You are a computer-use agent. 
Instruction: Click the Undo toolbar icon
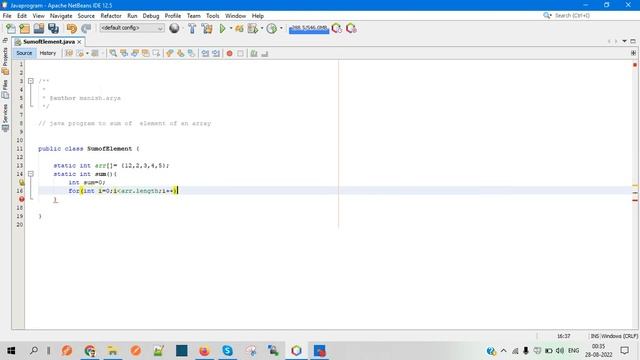click(x=72, y=28)
